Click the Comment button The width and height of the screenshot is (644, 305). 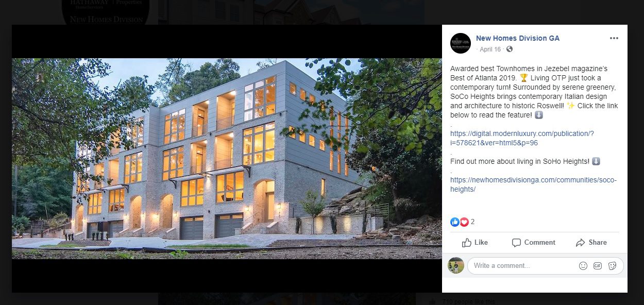[x=533, y=243]
